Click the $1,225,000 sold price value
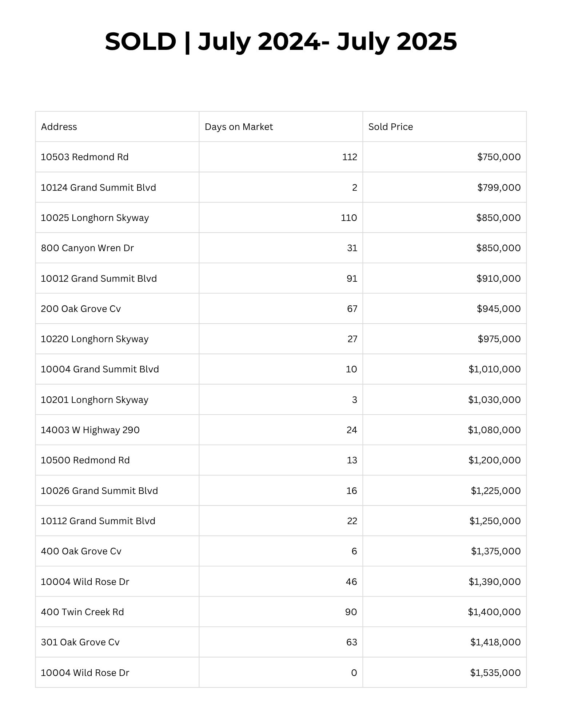Image resolution: width=562 pixels, height=728 pixels. tap(495, 491)
